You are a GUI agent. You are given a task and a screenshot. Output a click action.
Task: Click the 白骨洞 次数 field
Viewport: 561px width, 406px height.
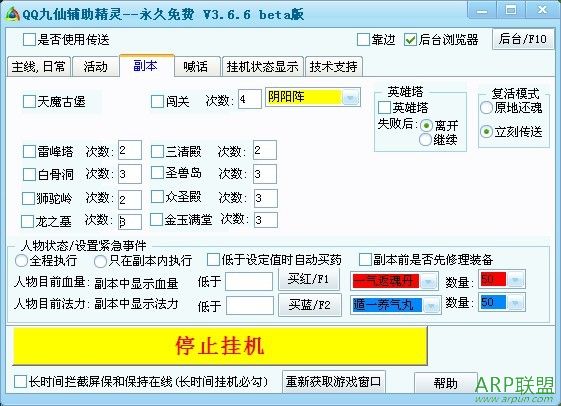point(130,174)
